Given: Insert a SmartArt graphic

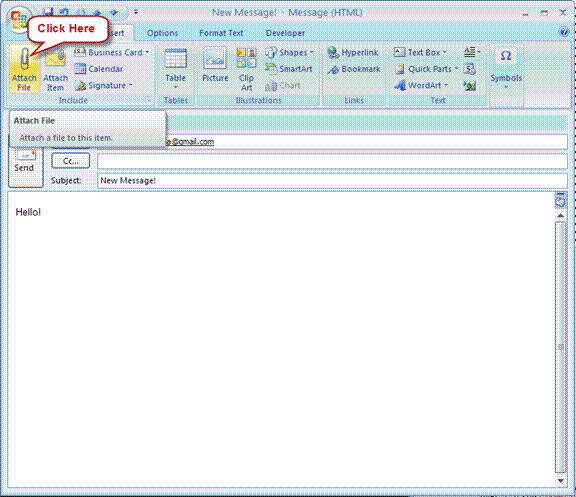Looking at the screenshot, I should (288, 69).
